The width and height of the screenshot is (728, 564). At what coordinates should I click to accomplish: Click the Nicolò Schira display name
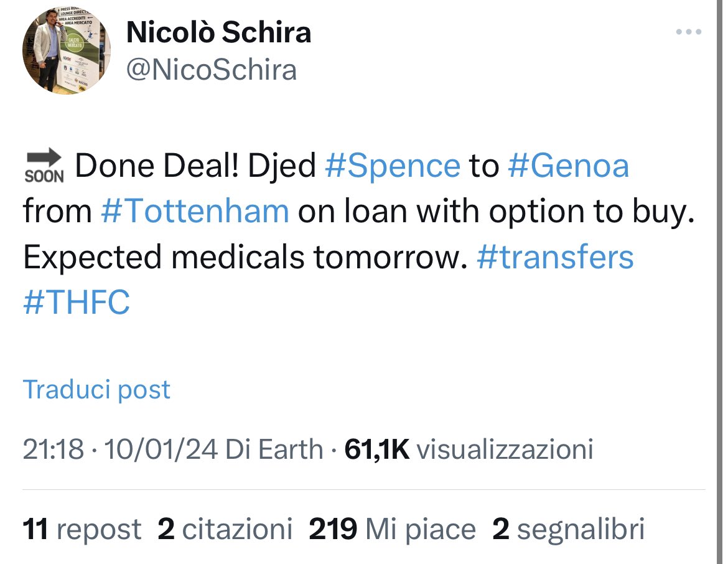coord(218,32)
